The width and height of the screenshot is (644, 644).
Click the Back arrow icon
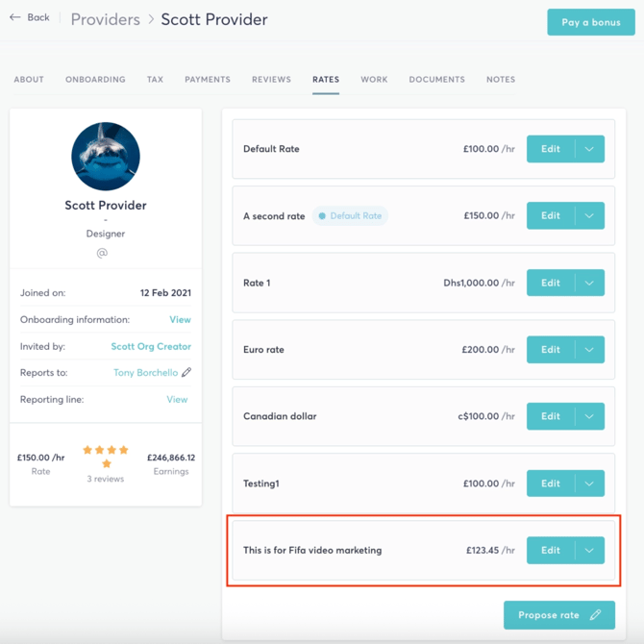coord(15,17)
